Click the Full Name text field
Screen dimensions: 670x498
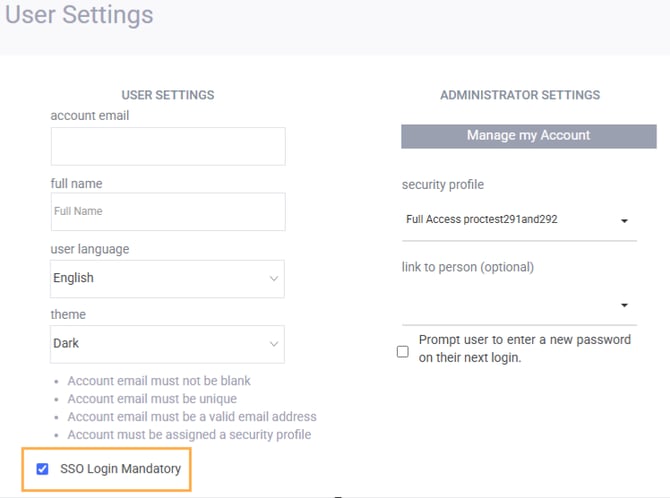pyautogui.click(x=167, y=212)
